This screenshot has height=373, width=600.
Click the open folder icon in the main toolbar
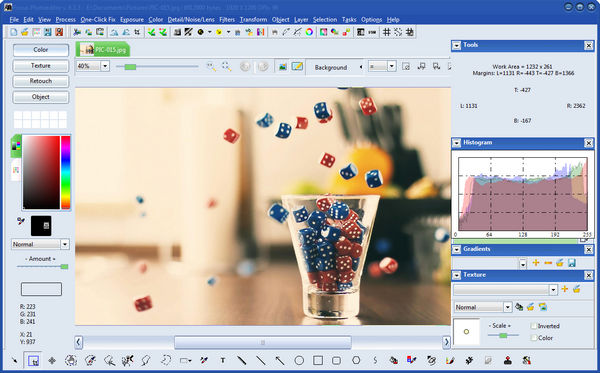pyautogui.click(x=24, y=32)
